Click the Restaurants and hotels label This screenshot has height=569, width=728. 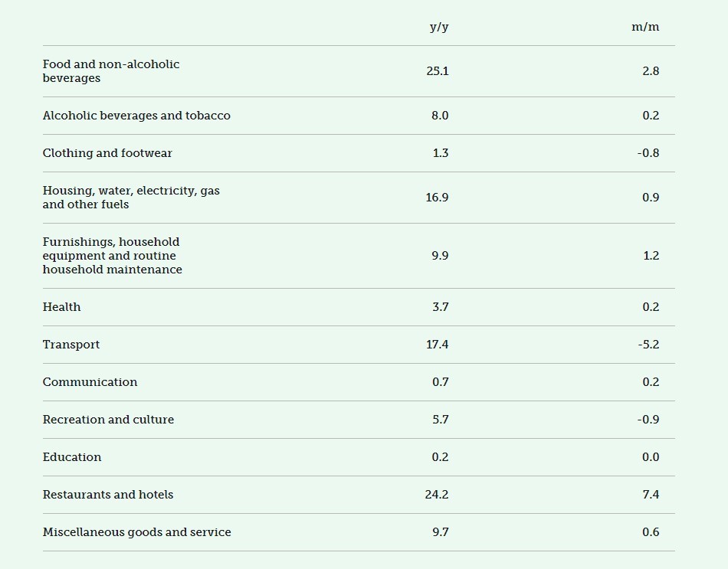click(108, 495)
